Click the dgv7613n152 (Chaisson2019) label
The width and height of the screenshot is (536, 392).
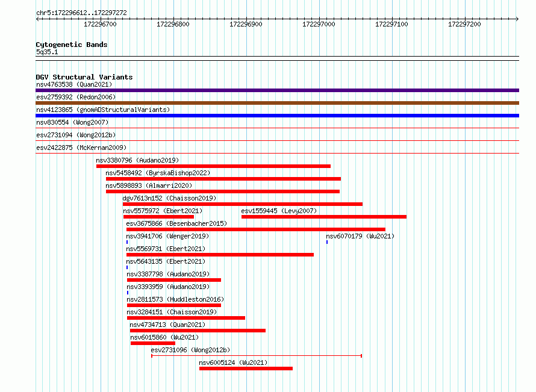[x=169, y=198]
